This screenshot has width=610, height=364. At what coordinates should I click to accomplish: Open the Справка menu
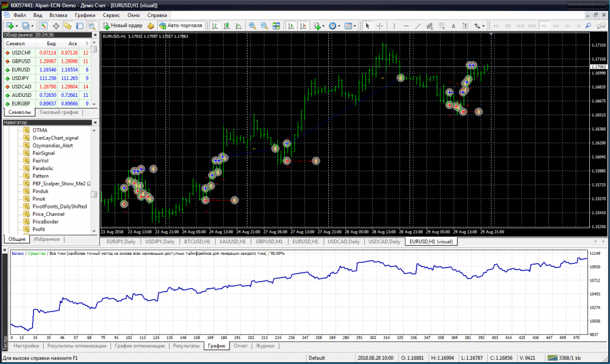157,15
